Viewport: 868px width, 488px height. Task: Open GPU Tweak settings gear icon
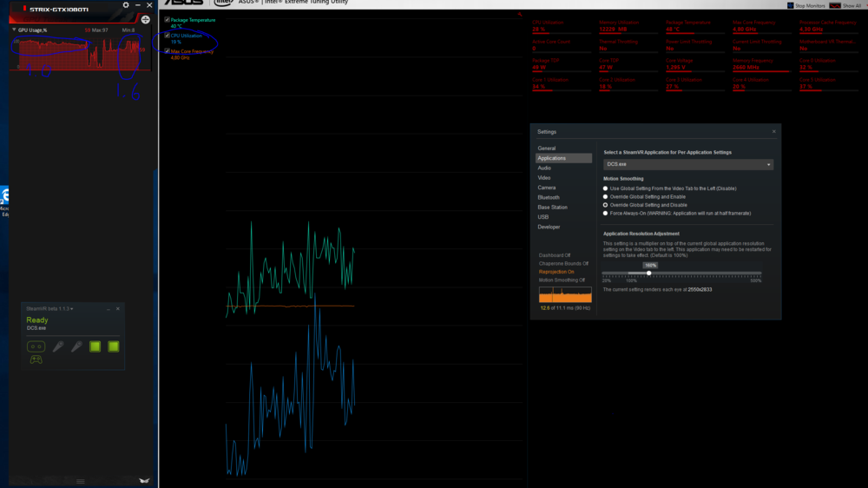coord(126,5)
